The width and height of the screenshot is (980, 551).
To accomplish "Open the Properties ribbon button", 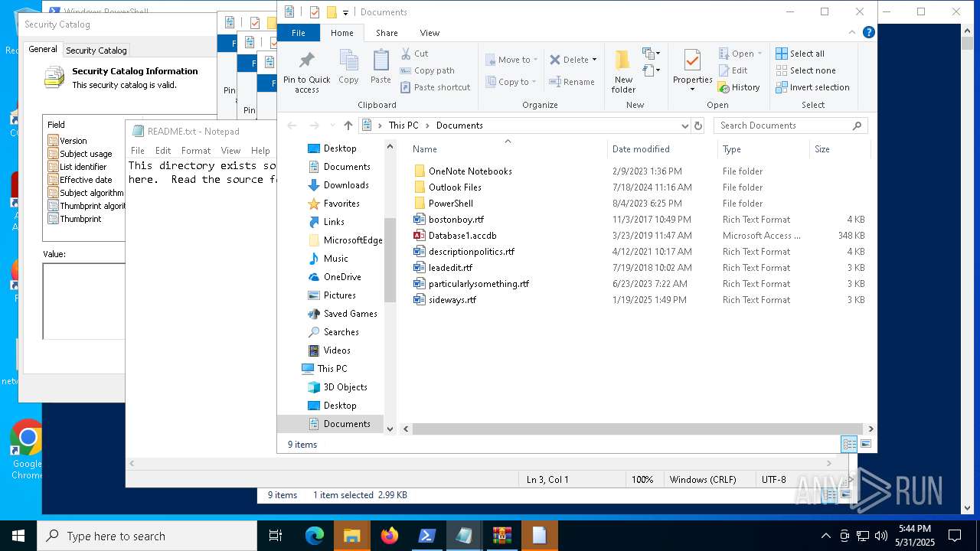I will coord(692,71).
